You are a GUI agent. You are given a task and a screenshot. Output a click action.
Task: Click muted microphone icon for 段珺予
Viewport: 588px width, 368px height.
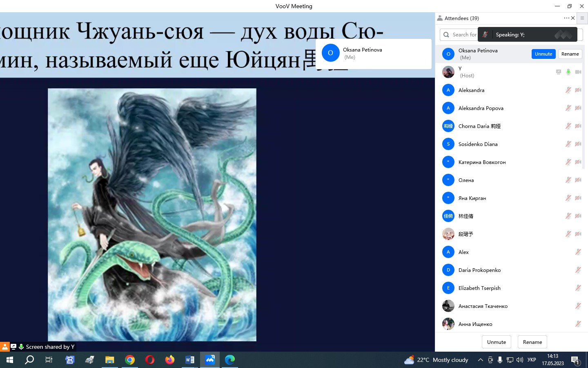tap(568, 234)
